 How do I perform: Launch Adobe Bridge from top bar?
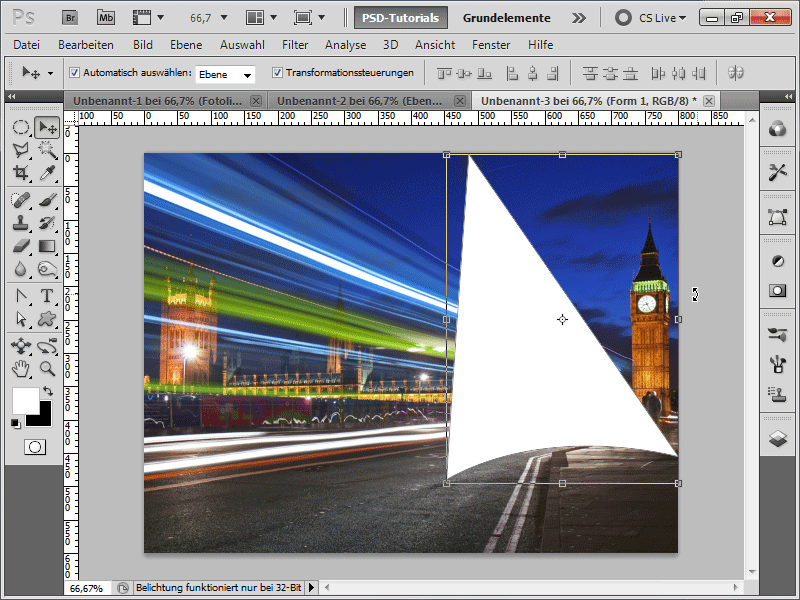pyautogui.click(x=70, y=18)
